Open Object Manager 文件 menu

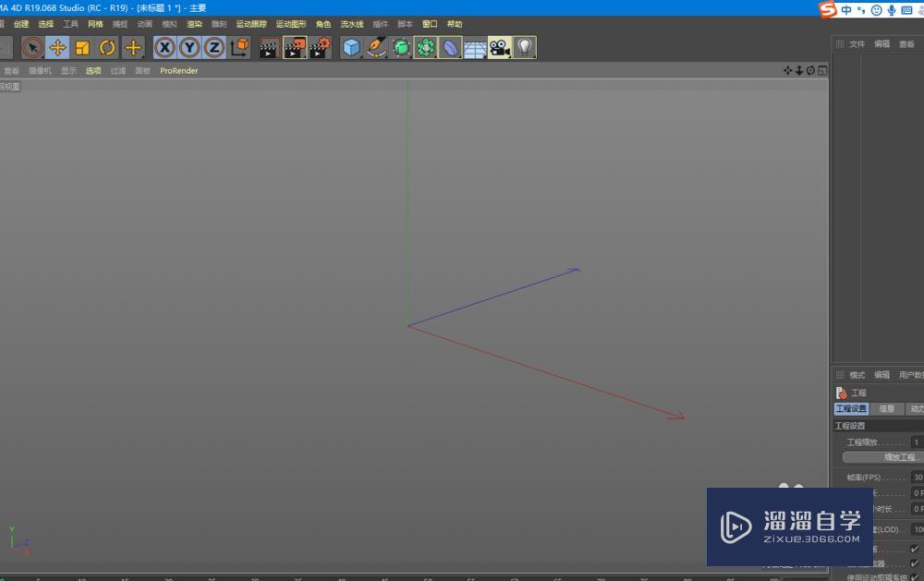(857, 44)
